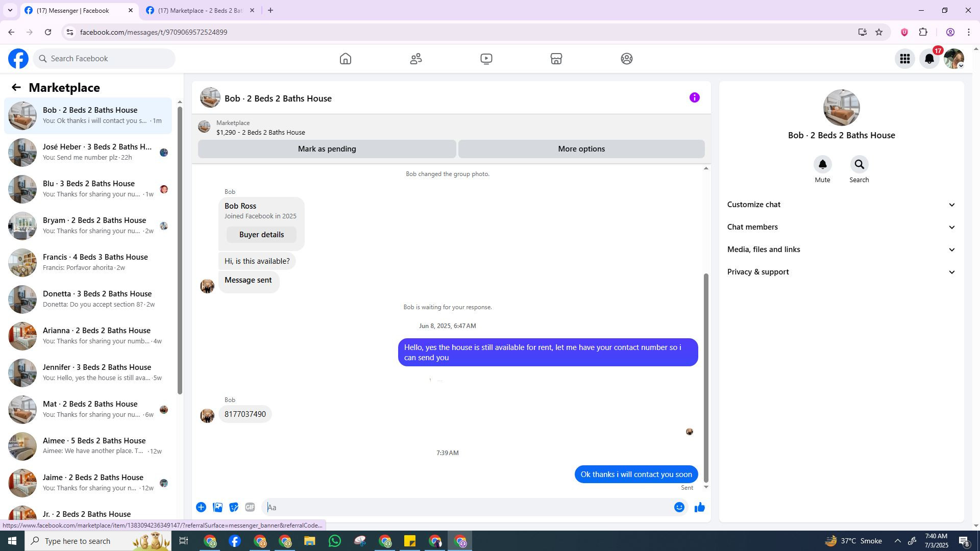Click Mark as pending button
The image size is (980, 551).
327,149
